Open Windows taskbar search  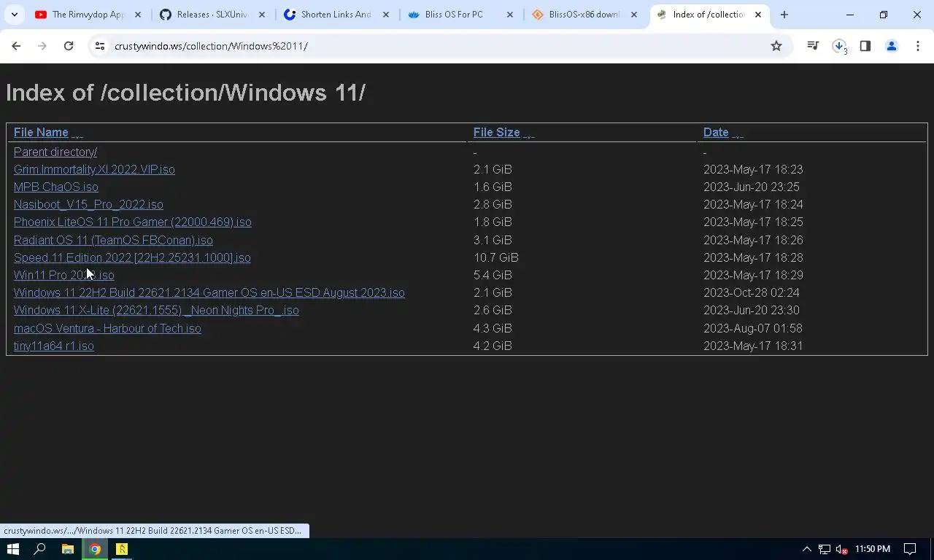(x=40, y=549)
